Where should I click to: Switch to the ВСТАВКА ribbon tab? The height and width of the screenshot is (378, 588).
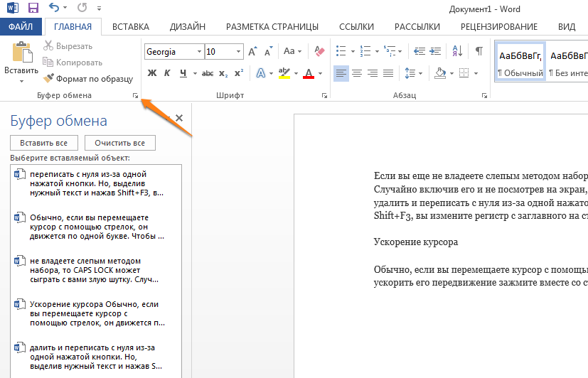coord(131,27)
